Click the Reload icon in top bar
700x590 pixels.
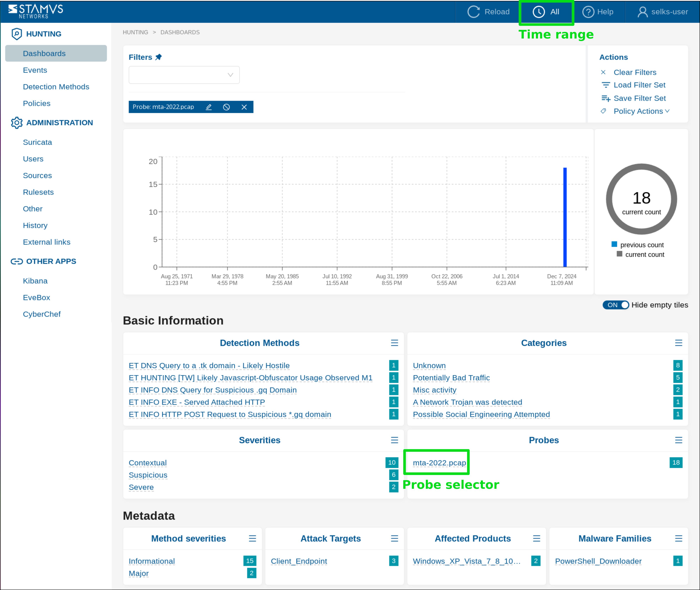pos(473,12)
